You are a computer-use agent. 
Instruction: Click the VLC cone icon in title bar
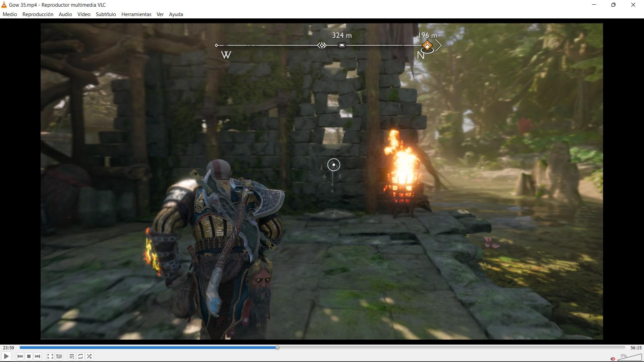click(x=4, y=5)
